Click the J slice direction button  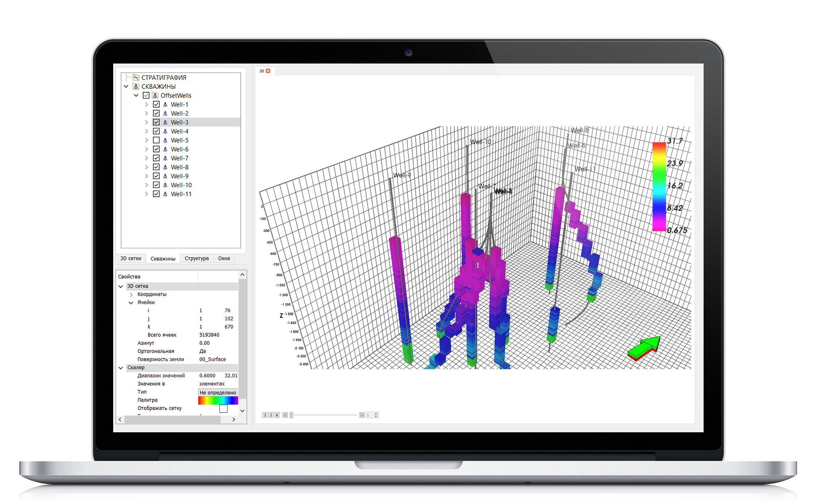pos(271,415)
